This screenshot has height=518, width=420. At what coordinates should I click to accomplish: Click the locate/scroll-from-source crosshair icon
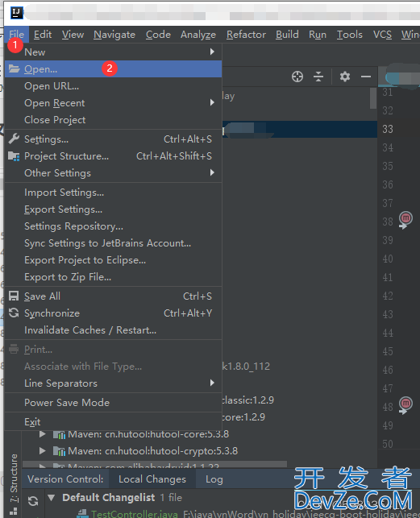(x=297, y=77)
